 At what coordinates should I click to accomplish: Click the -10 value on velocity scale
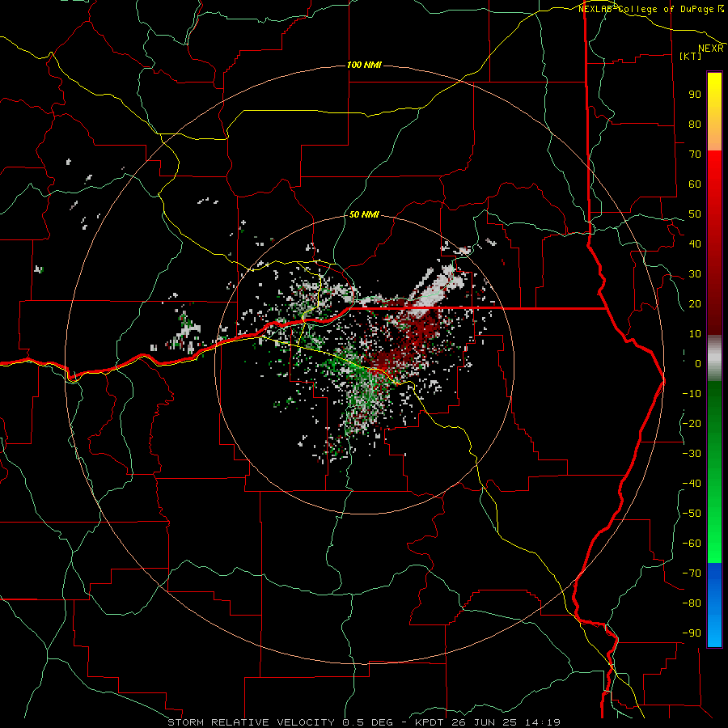click(692, 394)
